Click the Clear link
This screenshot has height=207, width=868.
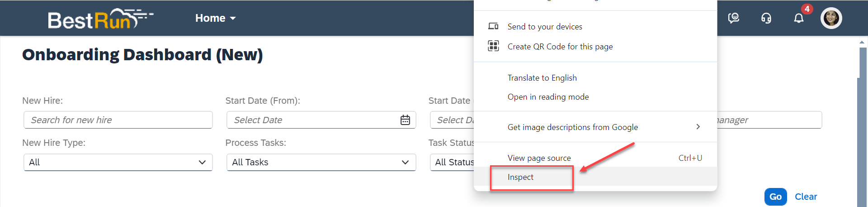[x=806, y=197]
